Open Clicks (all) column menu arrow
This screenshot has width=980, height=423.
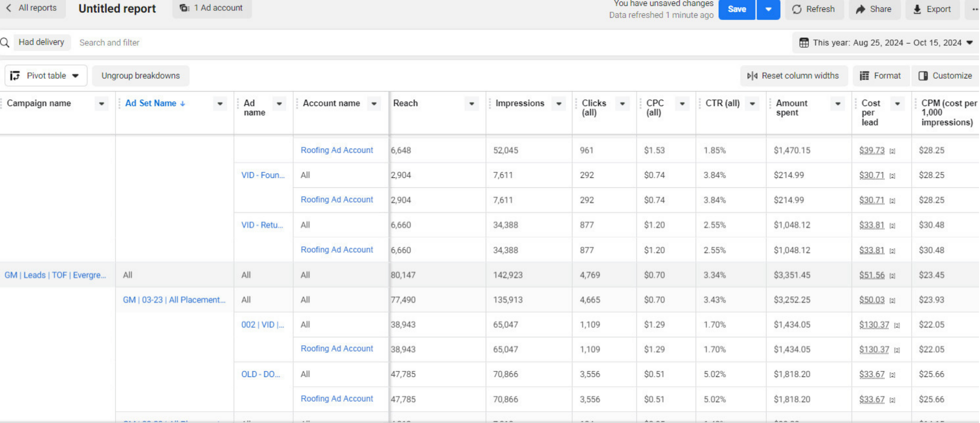click(622, 103)
